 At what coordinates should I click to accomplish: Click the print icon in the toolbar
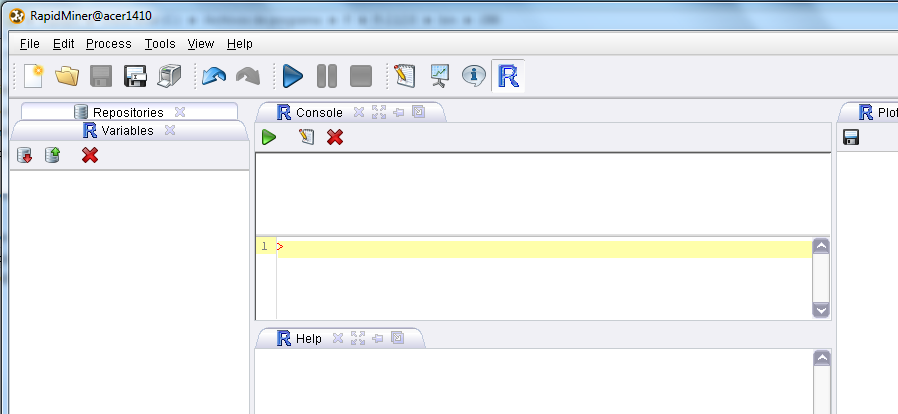(169, 76)
